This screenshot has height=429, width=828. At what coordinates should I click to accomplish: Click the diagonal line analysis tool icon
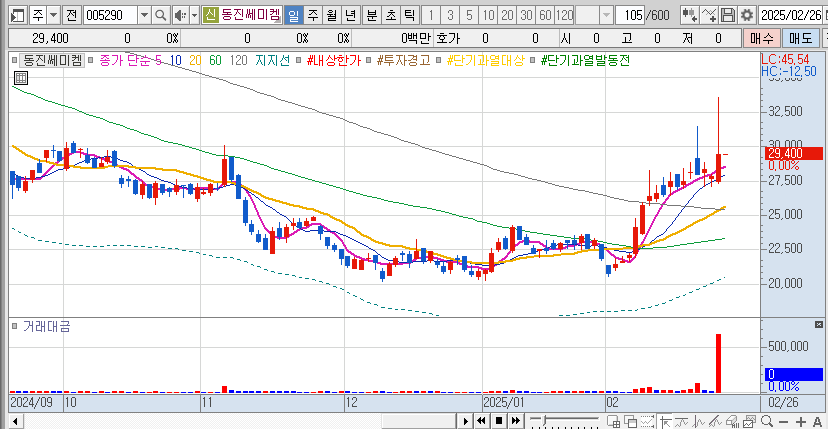pos(715,421)
